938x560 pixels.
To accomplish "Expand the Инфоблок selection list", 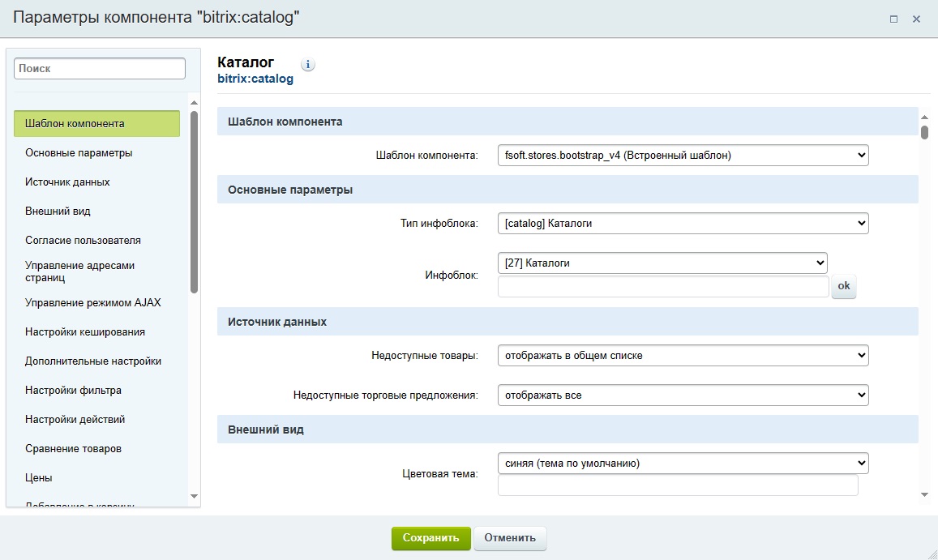I will tap(662, 263).
